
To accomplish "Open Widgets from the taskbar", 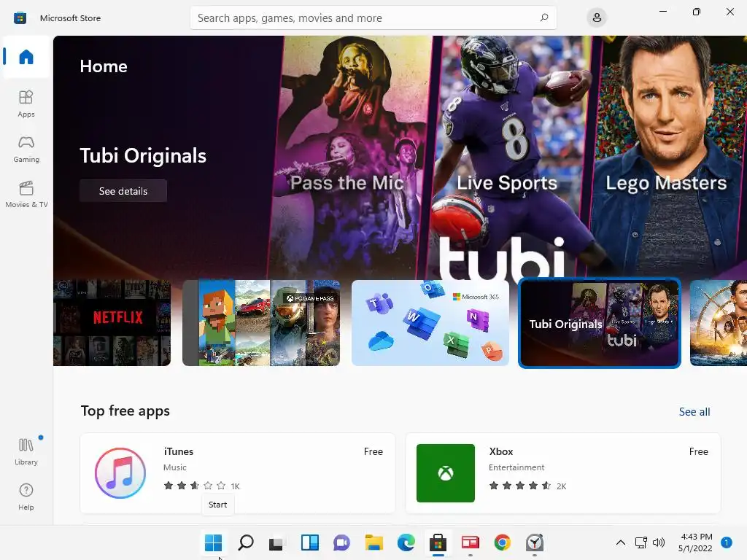I will tap(309, 542).
